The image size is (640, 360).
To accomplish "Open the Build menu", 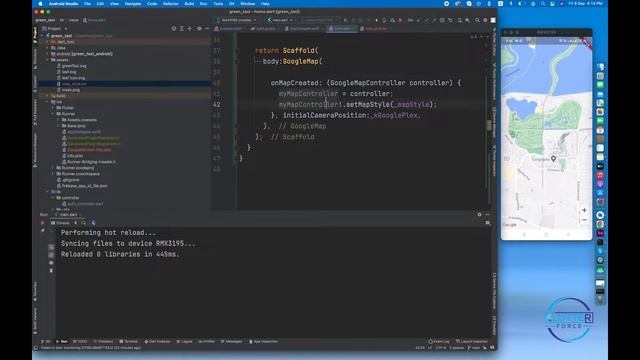I will point(189,4).
